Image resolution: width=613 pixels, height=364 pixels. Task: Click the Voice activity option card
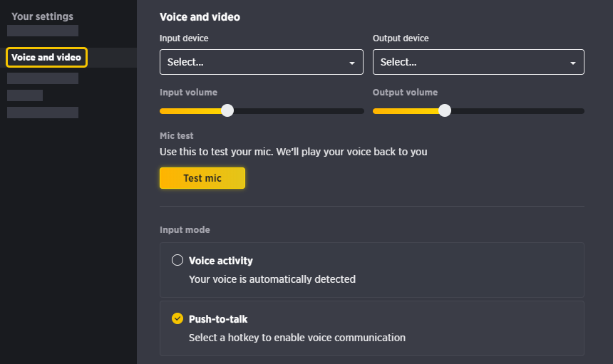(x=372, y=270)
